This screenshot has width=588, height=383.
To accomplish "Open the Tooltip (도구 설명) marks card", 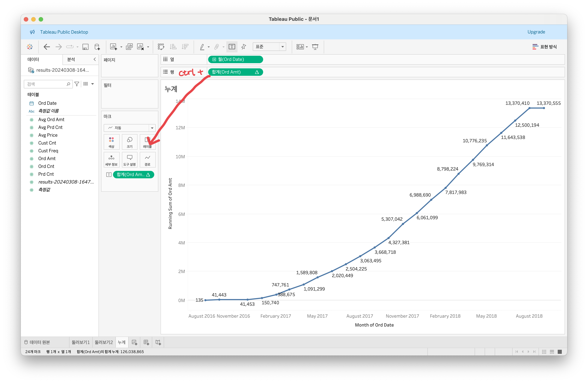I will [x=130, y=160].
